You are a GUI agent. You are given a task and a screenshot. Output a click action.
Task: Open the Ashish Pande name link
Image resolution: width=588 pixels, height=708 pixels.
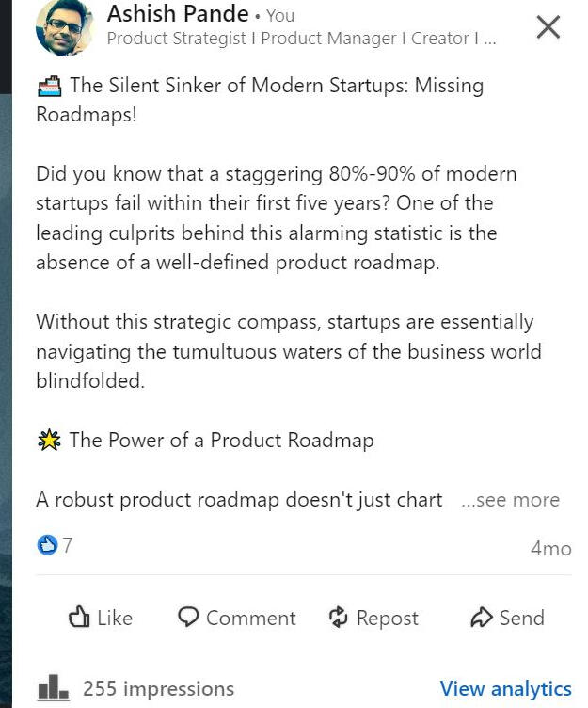click(178, 14)
